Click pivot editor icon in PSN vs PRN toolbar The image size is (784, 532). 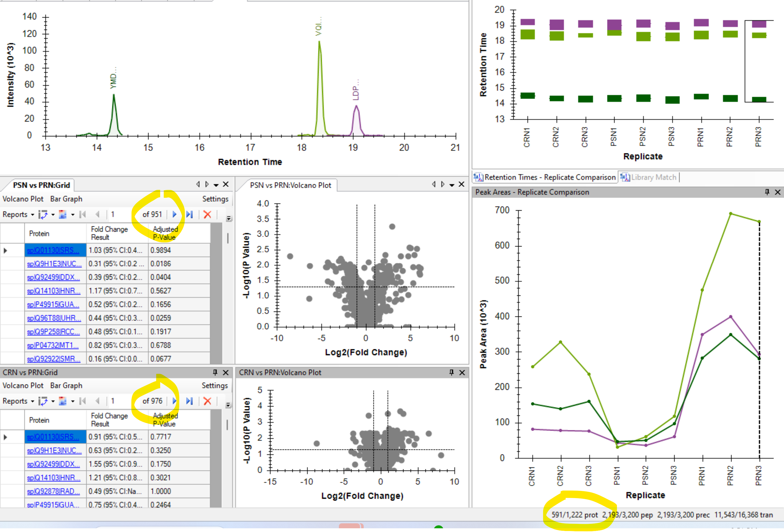click(x=43, y=215)
